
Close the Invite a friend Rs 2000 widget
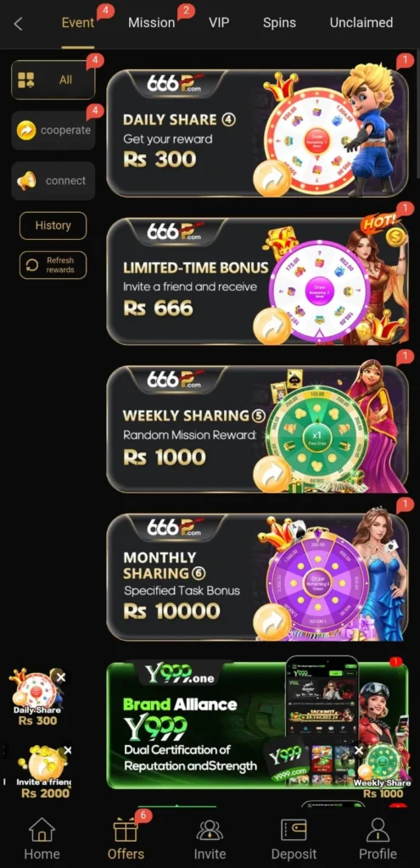tap(68, 750)
